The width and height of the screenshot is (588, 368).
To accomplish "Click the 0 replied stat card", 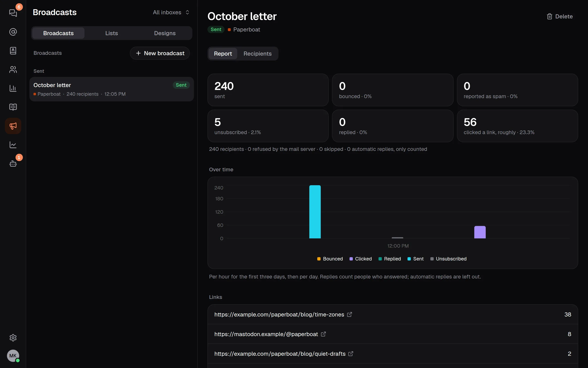I will click(393, 126).
